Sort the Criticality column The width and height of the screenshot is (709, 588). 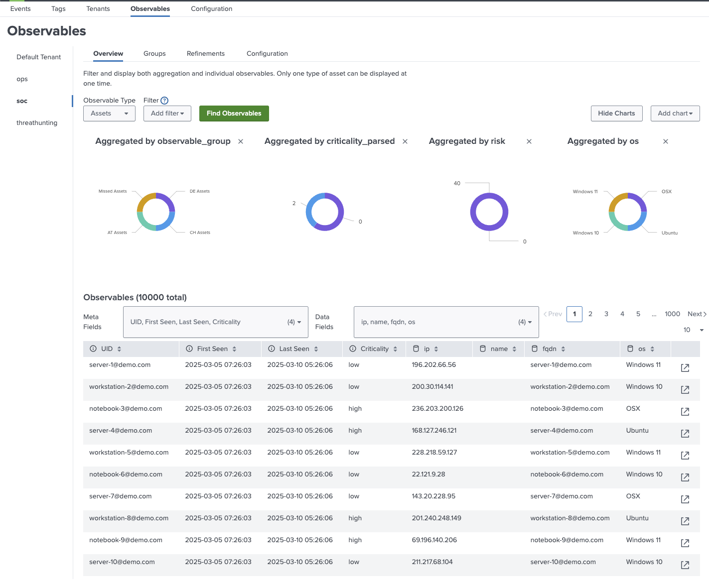pos(395,349)
